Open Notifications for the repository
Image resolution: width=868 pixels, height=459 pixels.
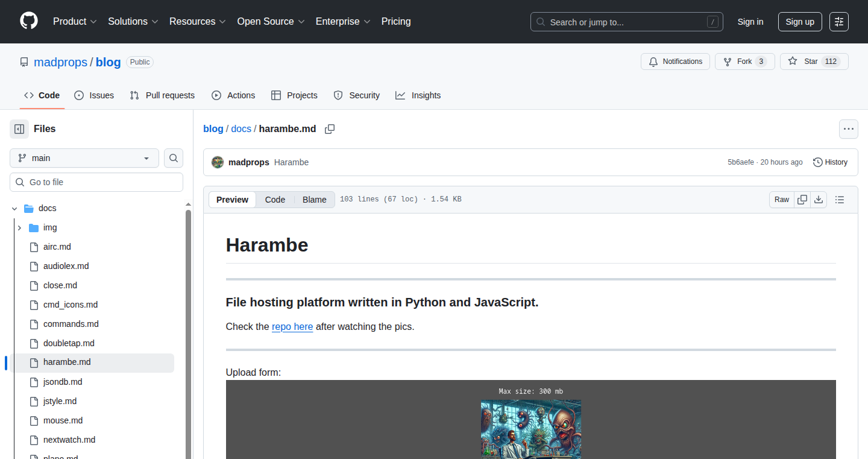tap(676, 62)
